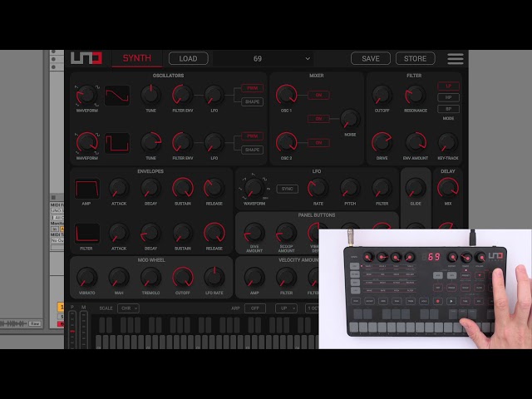Toggle OSC 1 ON in mixer
This screenshot has width=532, height=399.
point(318,95)
